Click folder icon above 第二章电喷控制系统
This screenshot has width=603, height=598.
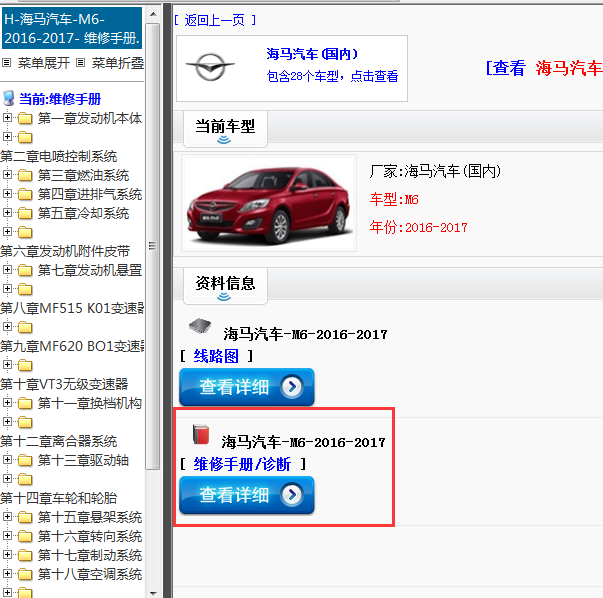tap(25, 137)
